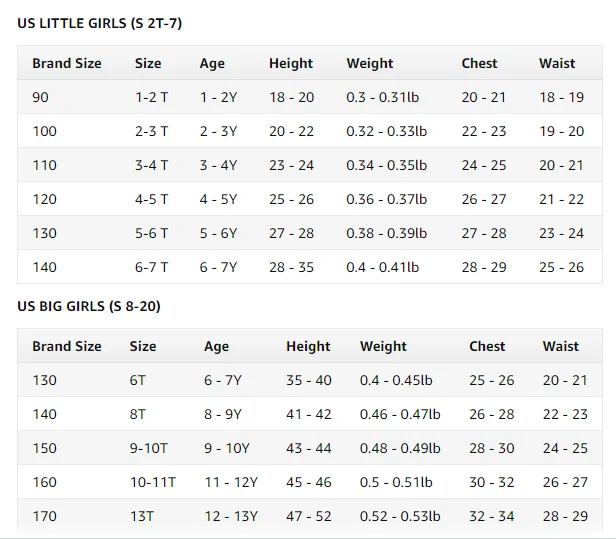
Task: Click the 11 - 12Y age cell
Action: 231,482
